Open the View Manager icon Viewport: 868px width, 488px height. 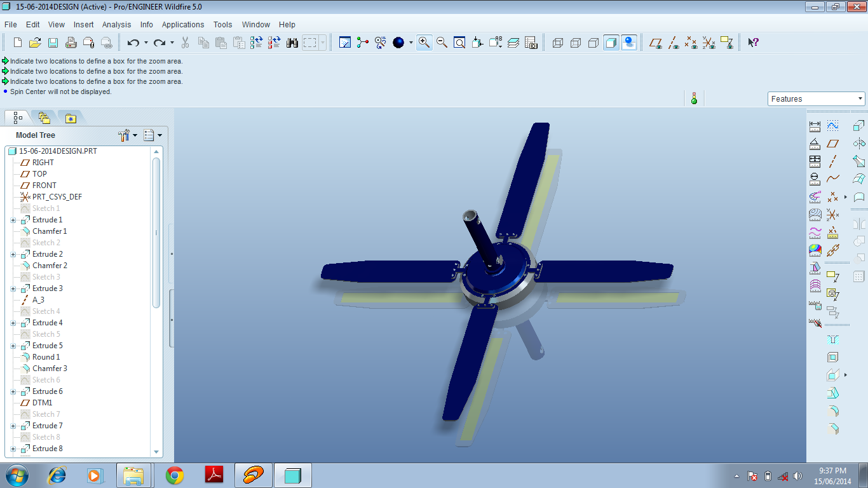tap(531, 43)
